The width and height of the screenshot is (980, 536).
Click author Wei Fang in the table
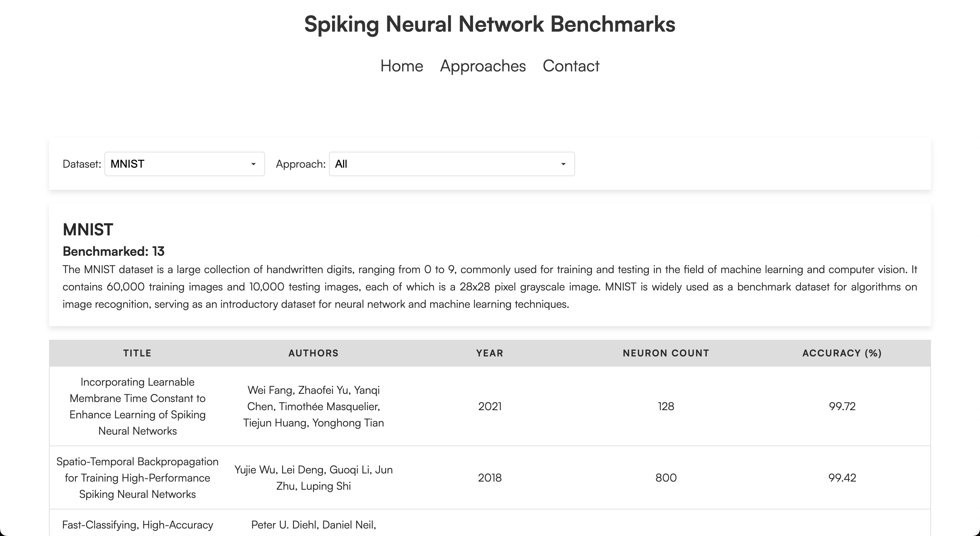[266, 390]
